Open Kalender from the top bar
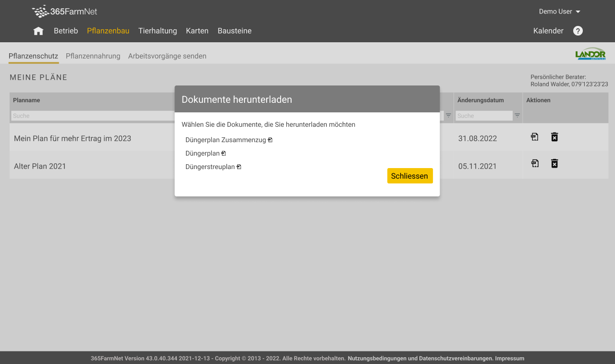 [x=548, y=31]
